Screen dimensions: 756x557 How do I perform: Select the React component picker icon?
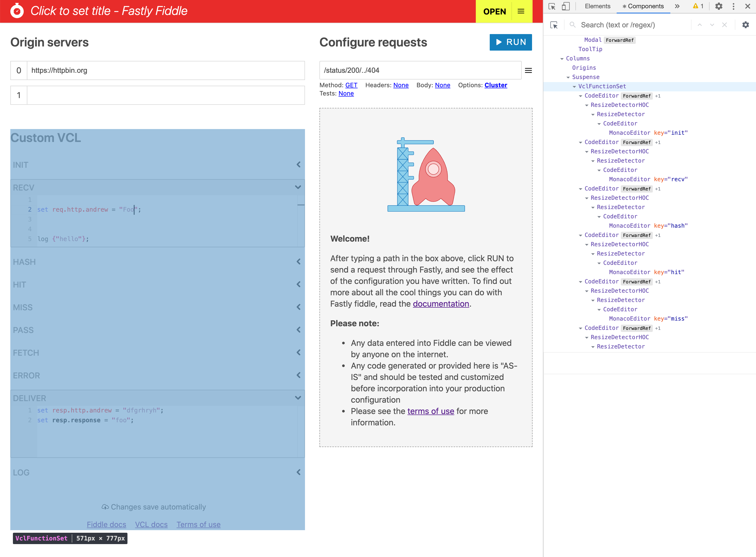click(x=554, y=25)
